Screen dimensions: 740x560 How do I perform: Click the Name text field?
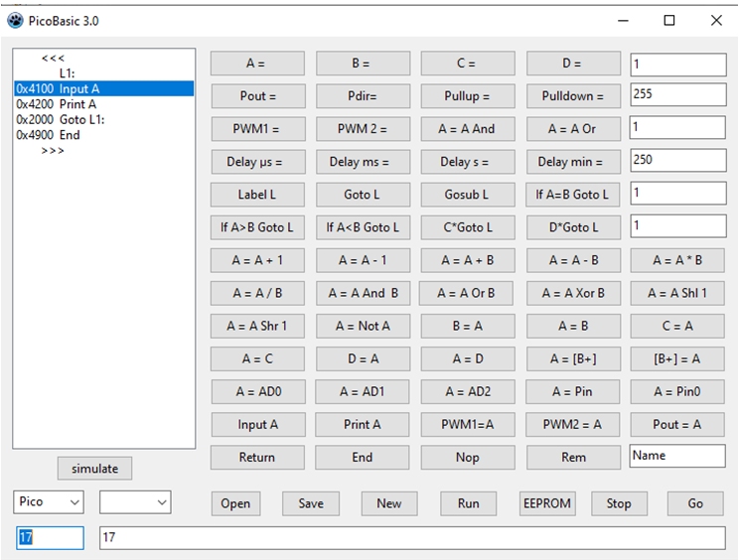(x=677, y=456)
